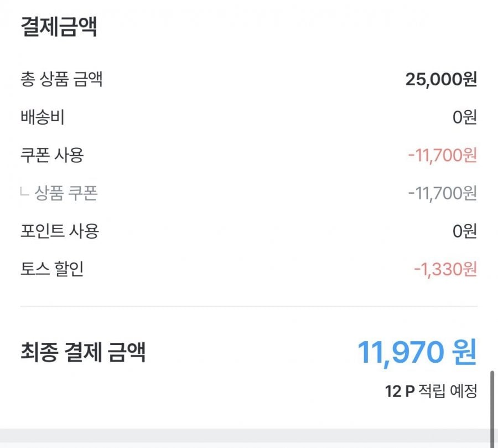Select the 25,000원 total product amount
The height and width of the screenshot is (448, 498).
[441, 80]
